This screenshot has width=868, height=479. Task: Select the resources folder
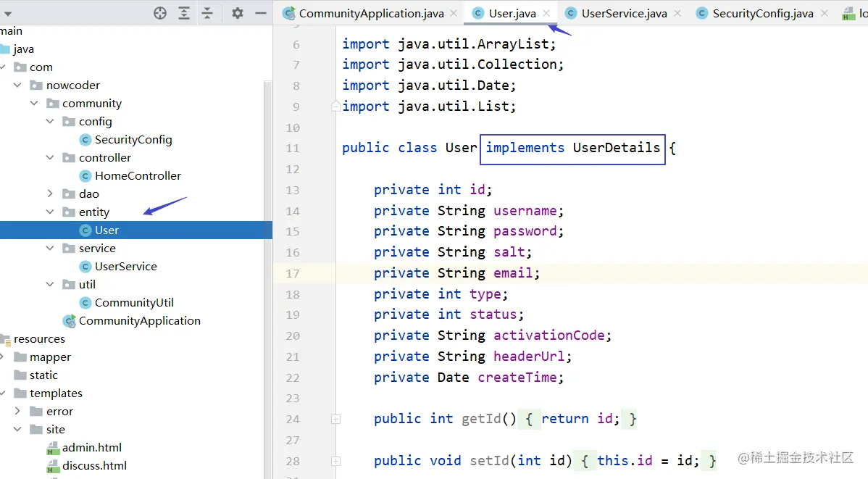[x=39, y=339]
